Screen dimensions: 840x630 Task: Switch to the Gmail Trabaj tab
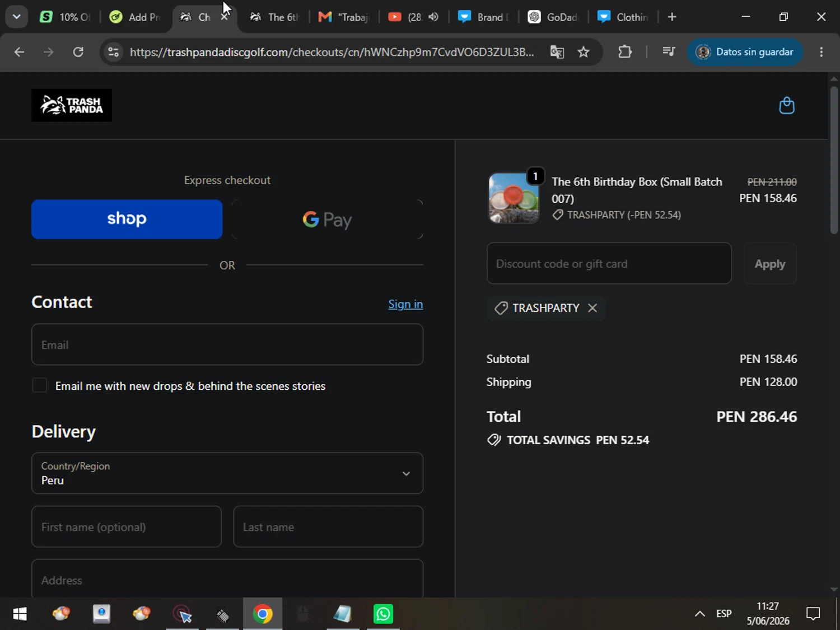(344, 17)
